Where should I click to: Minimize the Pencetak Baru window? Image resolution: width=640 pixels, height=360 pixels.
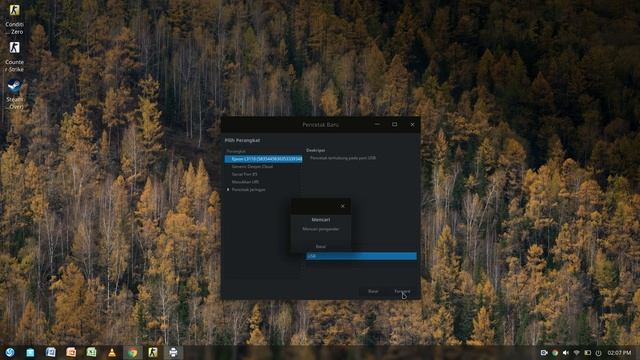pyautogui.click(x=377, y=124)
